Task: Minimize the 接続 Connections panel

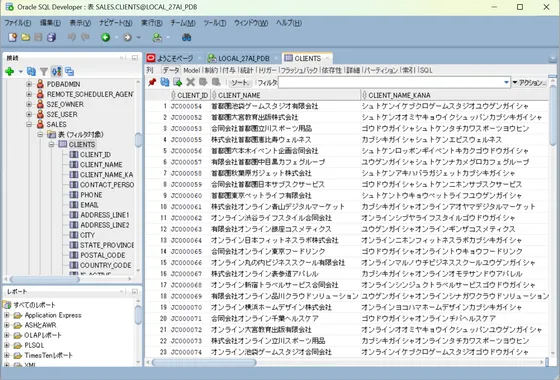Action: (135, 58)
